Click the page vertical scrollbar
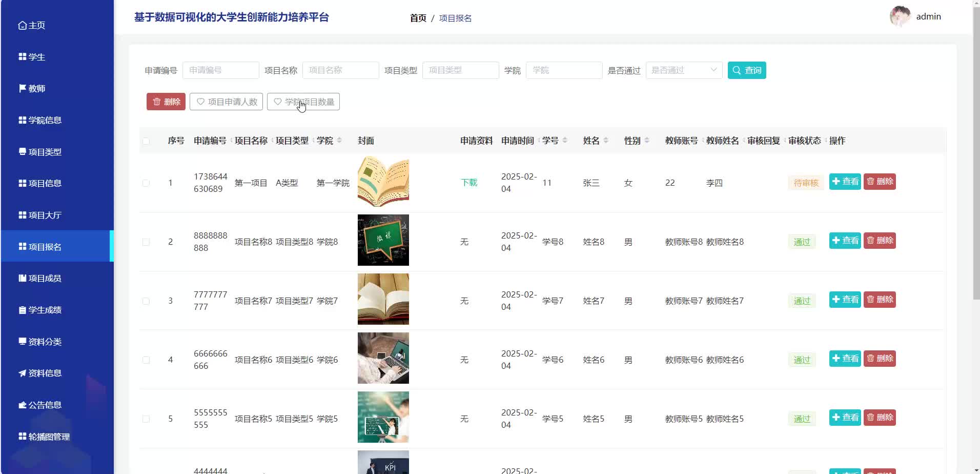The width and height of the screenshot is (980, 474). pyautogui.click(x=976, y=154)
